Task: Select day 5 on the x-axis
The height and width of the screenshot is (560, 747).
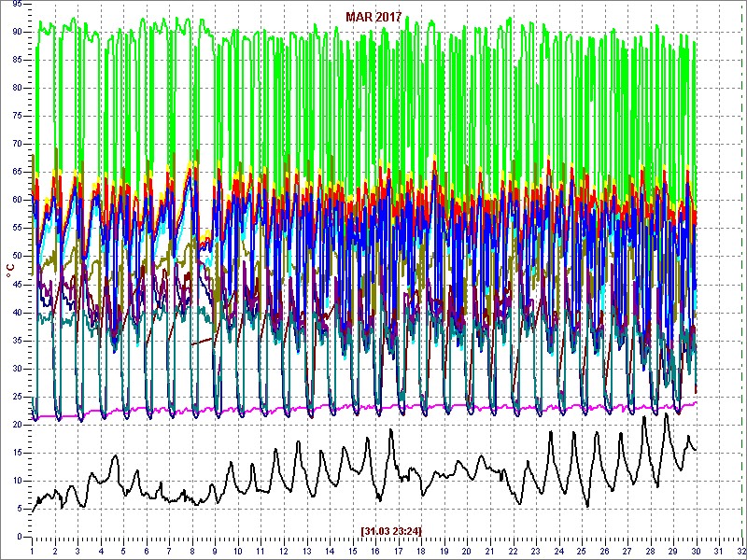Action: pyautogui.click(x=123, y=551)
